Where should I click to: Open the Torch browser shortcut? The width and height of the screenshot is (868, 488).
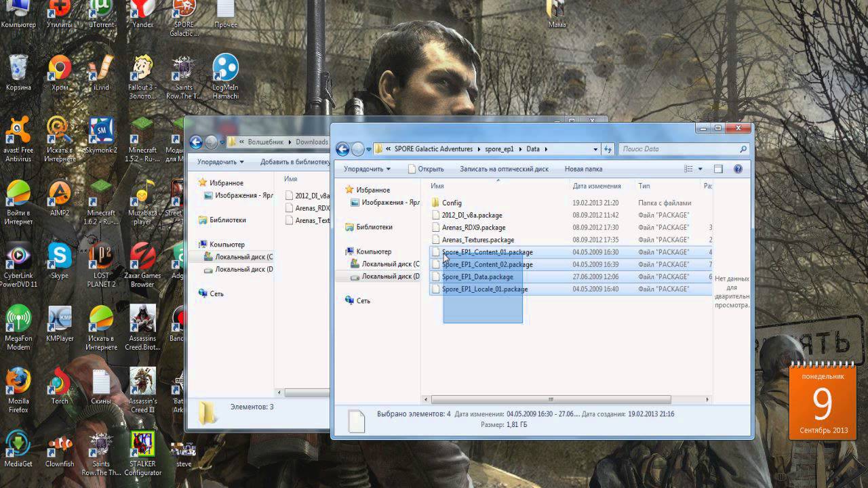coord(60,386)
